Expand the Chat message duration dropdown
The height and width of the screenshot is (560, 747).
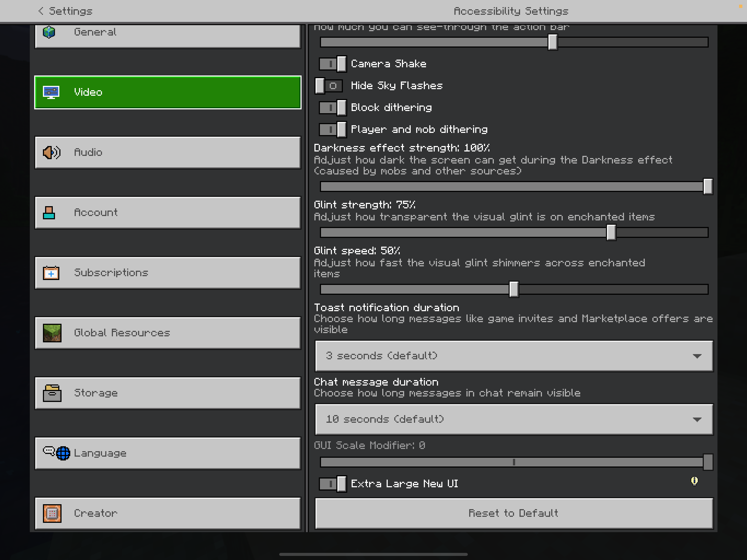pyautogui.click(x=514, y=419)
